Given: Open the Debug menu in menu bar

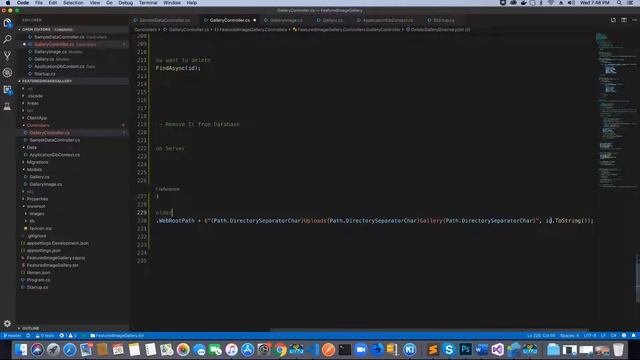Looking at the screenshot, I should tap(126, 3).
